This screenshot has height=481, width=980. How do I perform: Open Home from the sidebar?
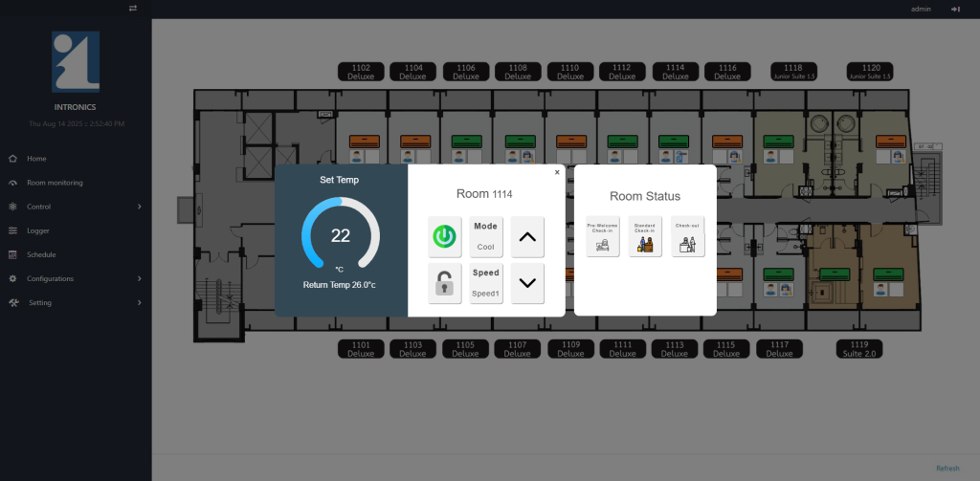click(x=36, y=159)
